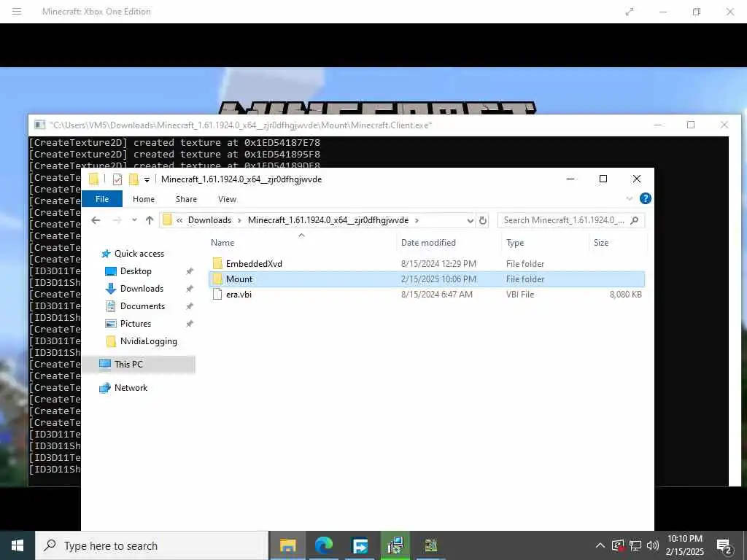
Task: Open the View ribbon tab
Action: pyautogui.click(x=228, y=199)
